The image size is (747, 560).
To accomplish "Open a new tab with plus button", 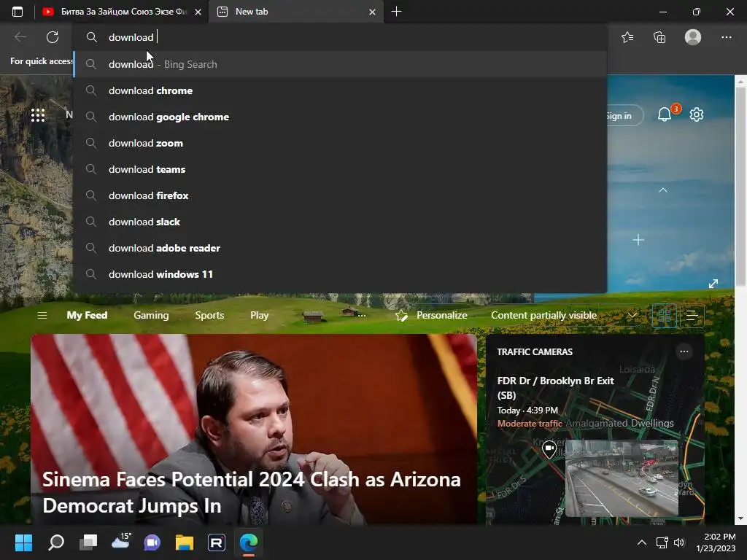I will (396, 12).
